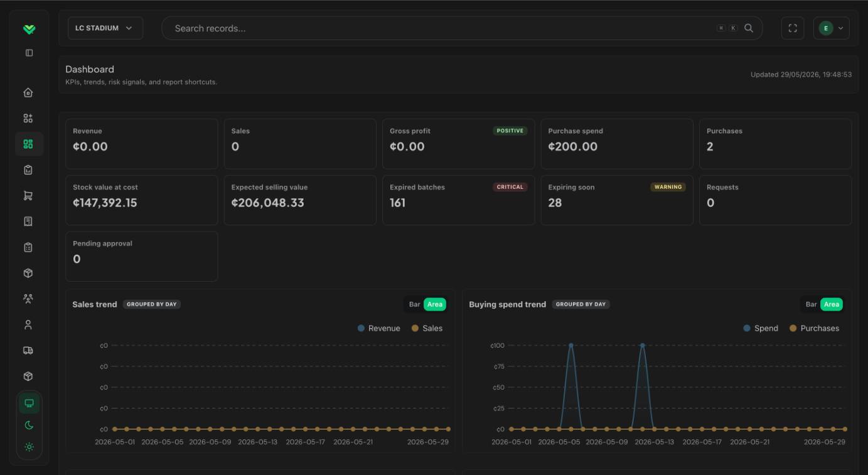Open the LC STADIUM location dropdown

[x=105, y=28]
